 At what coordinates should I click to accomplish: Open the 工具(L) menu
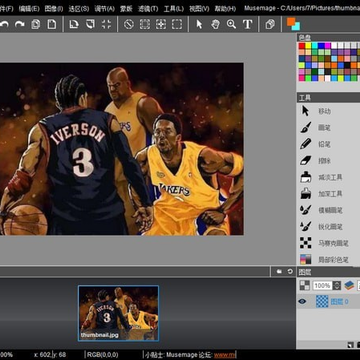coord(173,8)
